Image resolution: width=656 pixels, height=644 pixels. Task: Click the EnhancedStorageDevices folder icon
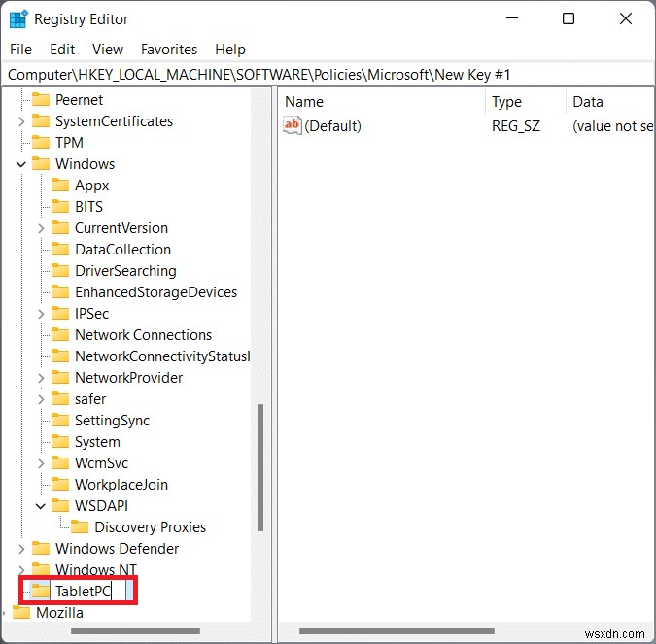[x=60, y=292]
